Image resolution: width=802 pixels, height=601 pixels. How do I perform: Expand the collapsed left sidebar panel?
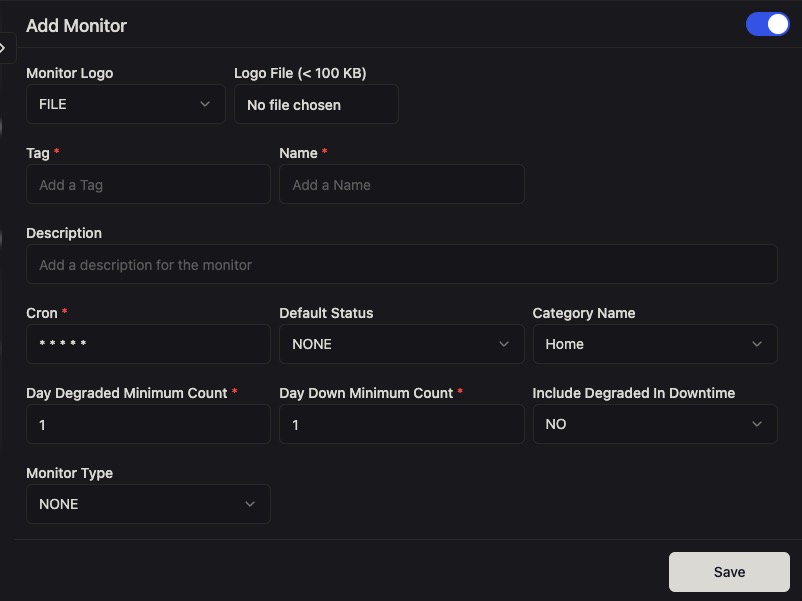(x=4, y=47)
